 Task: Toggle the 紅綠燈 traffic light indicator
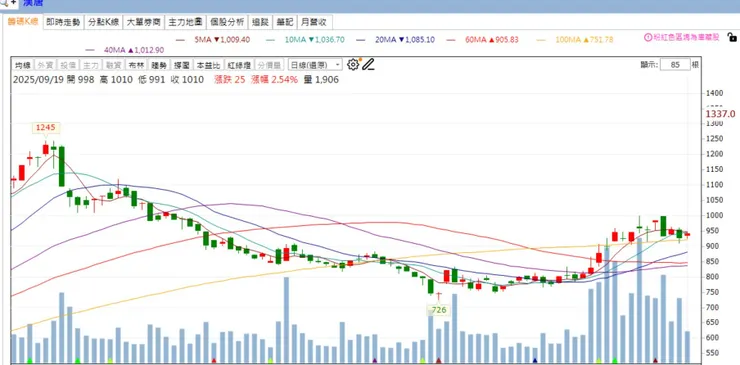pyautogui.click(x=238, y=65)
